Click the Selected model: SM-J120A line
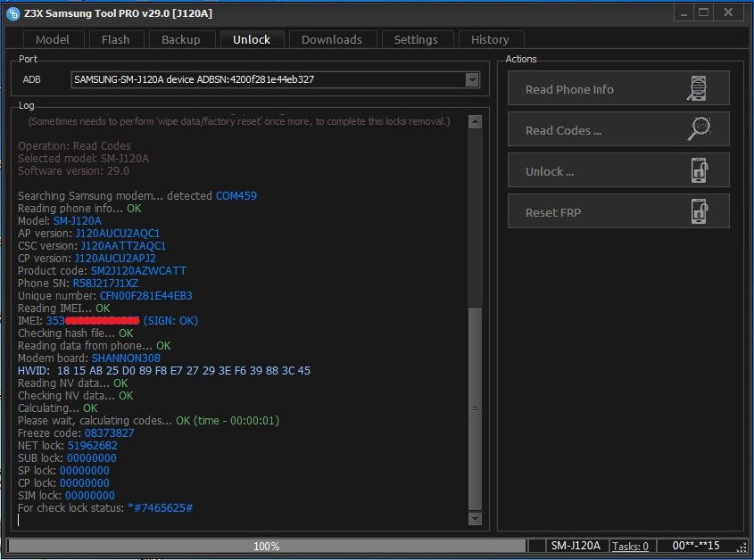This screenshot has height=560, width=754. (x=83, y=159)
